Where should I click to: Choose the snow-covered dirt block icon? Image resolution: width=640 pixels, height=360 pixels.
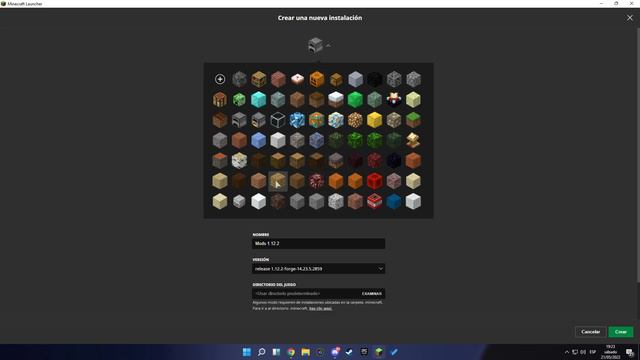(x=336, y=100)
